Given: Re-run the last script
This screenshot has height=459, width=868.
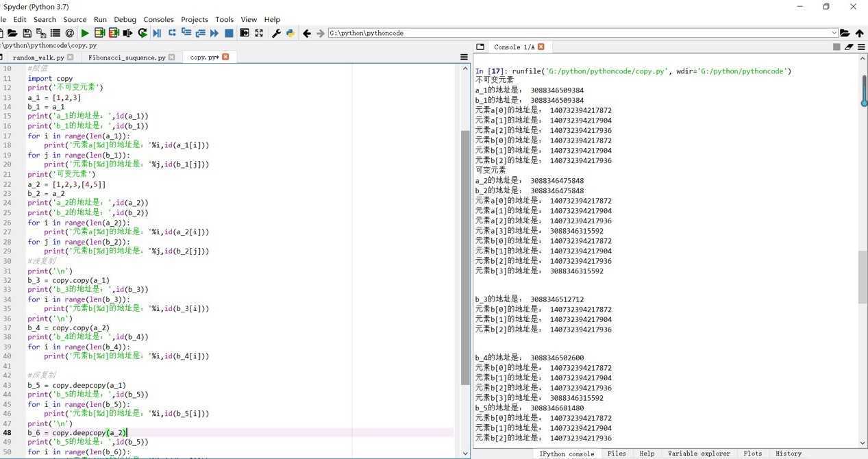Looking at the screenshot, I should pos(142,33).
